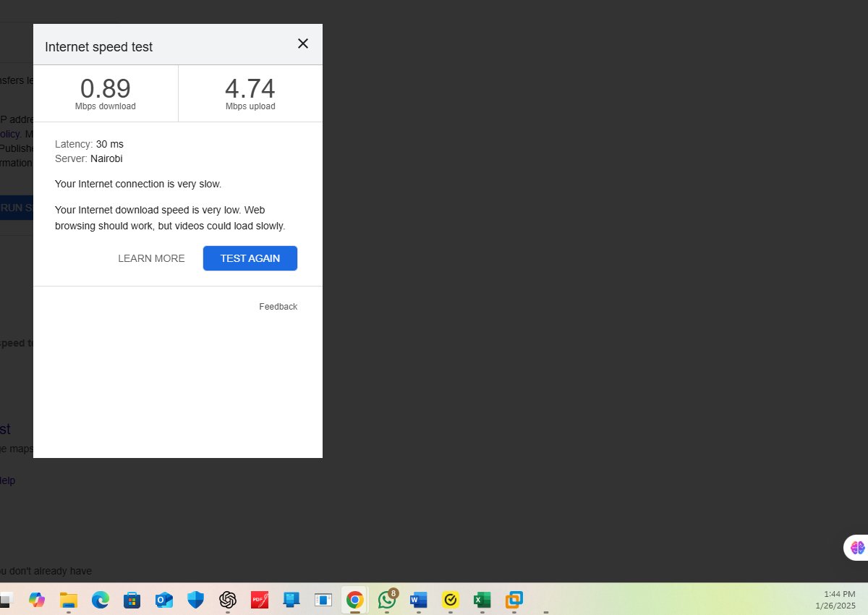Open Microsoft Word from the taskbar

pos(419,600)
